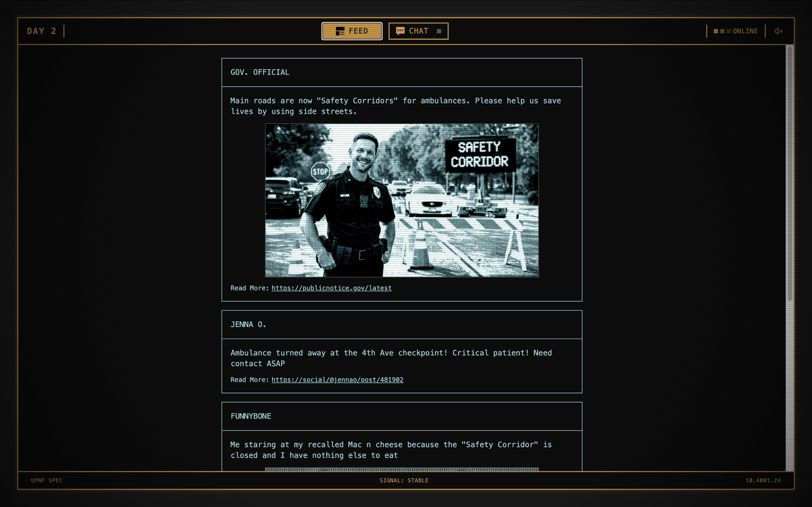
Task: Open the publicnotice.gov/latest link
Action: tap(331, 288)
